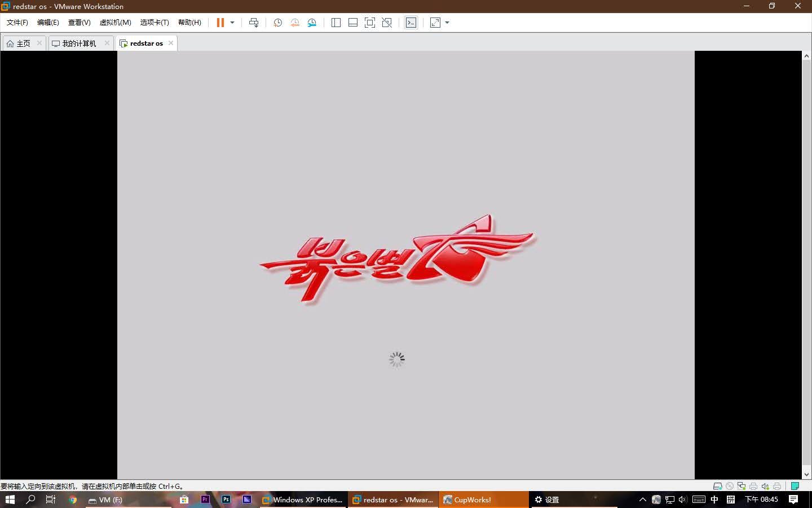This screenshot has width=812, height=508.
Task: Click the network adapter status icon
Action: 742,486
